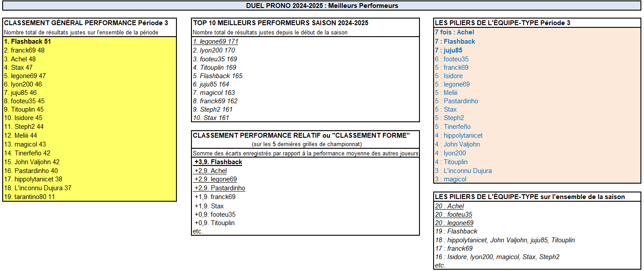
Task: Click the season-wide ÉQUIPE-TYPE pillars header
Action: 530,197
